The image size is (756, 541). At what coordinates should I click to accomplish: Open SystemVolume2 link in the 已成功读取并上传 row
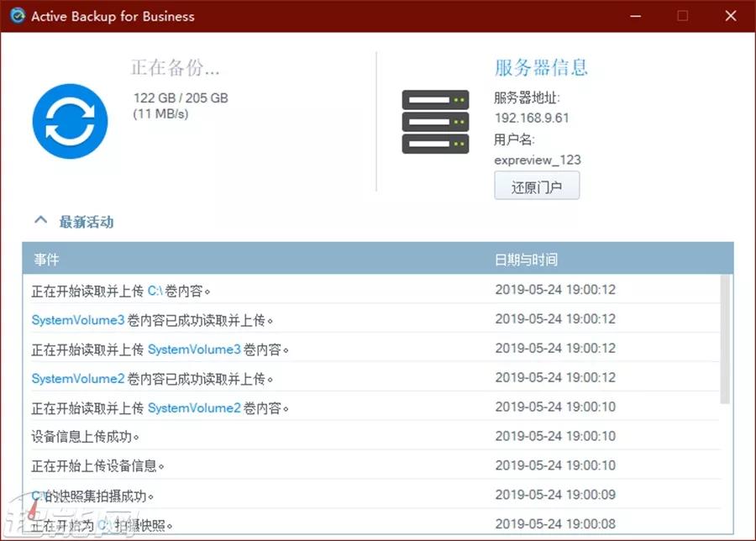[x=77, y=379]
